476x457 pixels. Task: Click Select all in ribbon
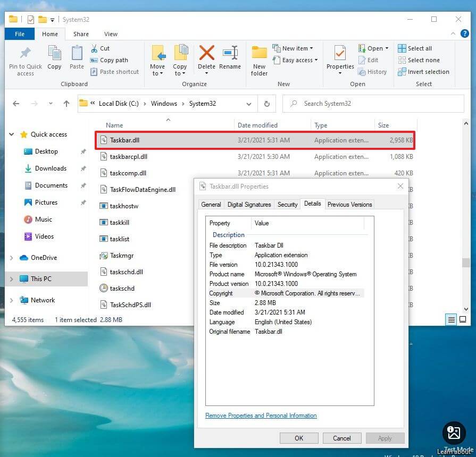415,48
